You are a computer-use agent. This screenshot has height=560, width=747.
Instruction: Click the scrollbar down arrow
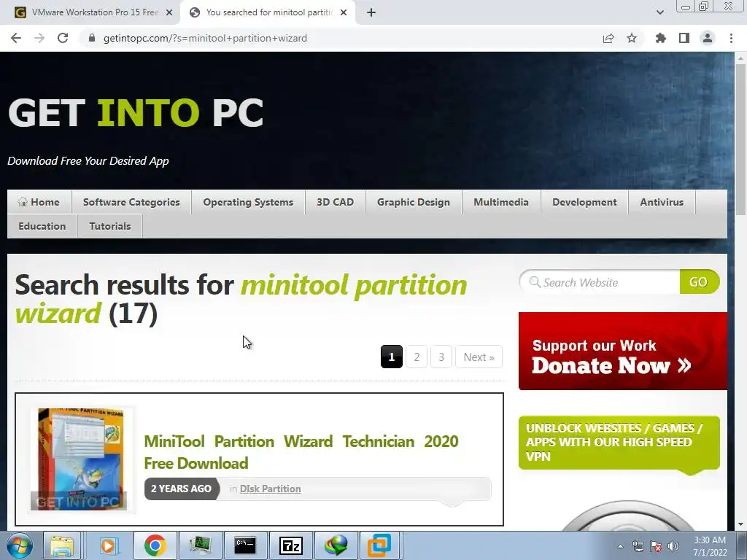coord(741,524)
